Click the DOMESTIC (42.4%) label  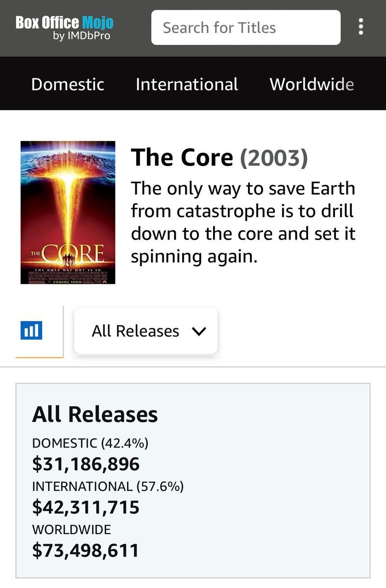point(90,443)
